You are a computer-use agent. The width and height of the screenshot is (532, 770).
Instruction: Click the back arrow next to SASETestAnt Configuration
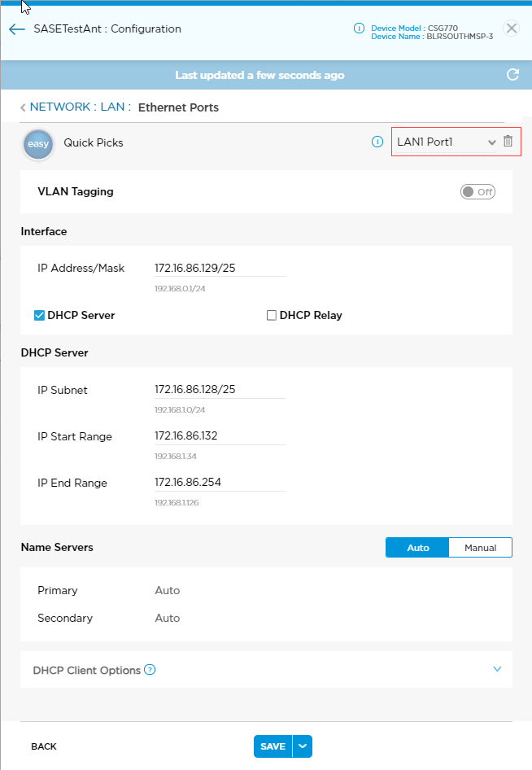coord(16,28)
